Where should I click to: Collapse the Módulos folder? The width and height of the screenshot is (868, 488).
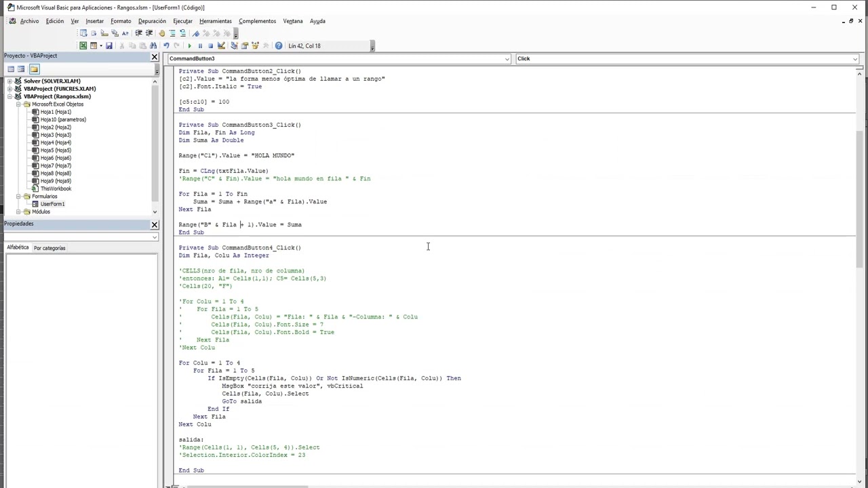(18, 211)
